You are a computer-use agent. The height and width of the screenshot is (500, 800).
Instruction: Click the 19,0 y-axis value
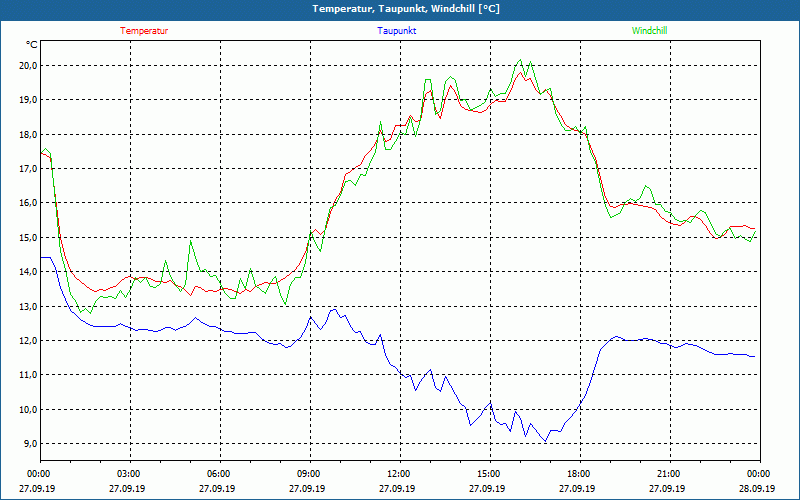(x=29, y=100)
